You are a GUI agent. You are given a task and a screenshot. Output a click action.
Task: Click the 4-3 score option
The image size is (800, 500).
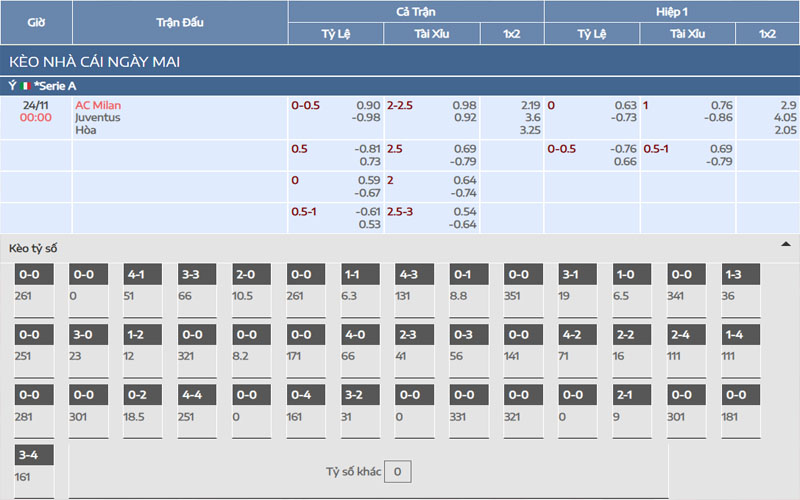(x=414, y=275)
